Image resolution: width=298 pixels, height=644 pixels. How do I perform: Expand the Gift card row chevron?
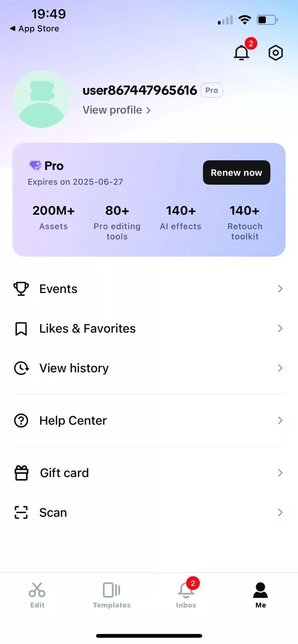280,473
